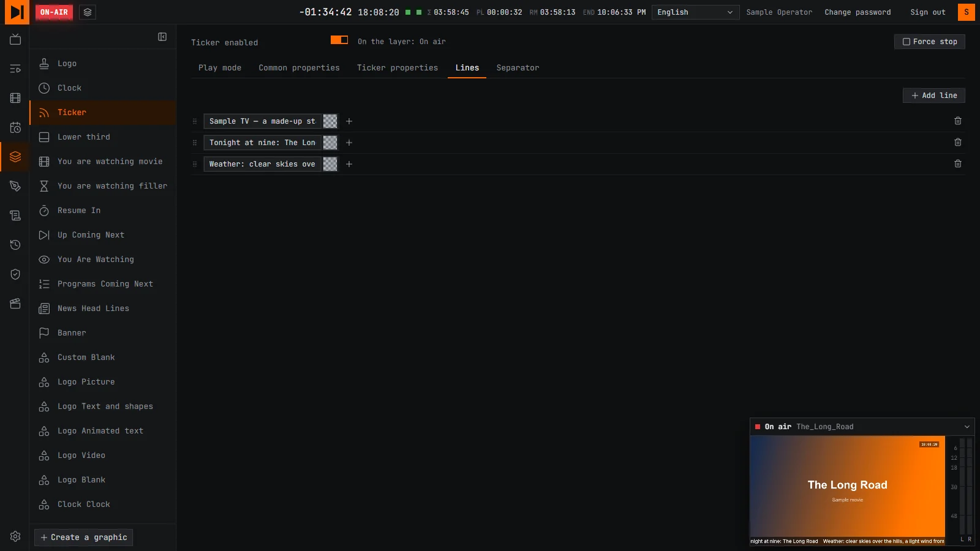Open the TV broadcast icon in left rail
This screenshot has height=551, width=980.
(x=15, y=39)
